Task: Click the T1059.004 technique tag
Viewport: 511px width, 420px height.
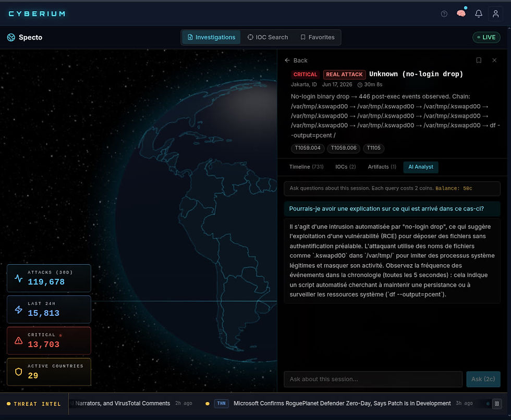Action: [x=307, y=148]
